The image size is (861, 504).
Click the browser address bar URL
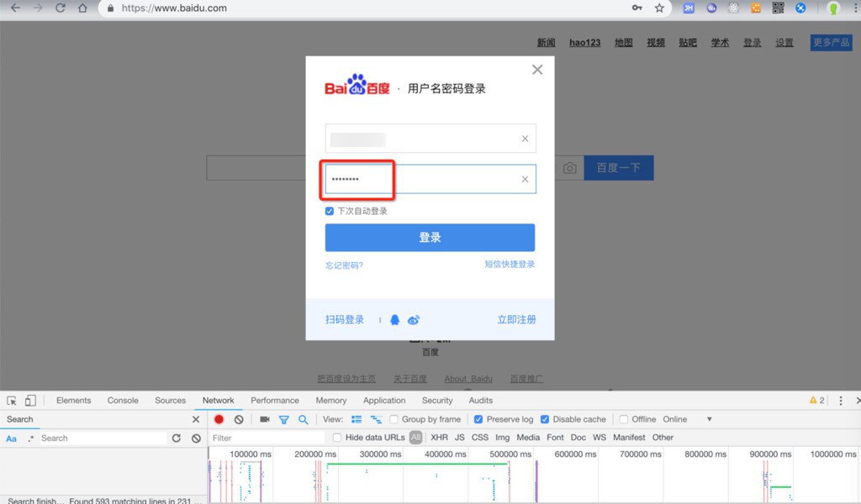coord(174,8)
